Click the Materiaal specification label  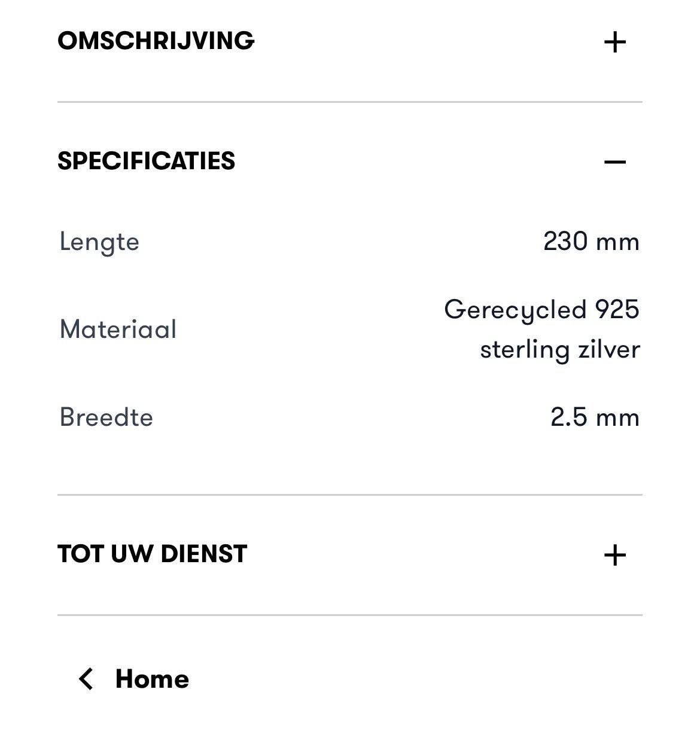click(x=118, y=330)
